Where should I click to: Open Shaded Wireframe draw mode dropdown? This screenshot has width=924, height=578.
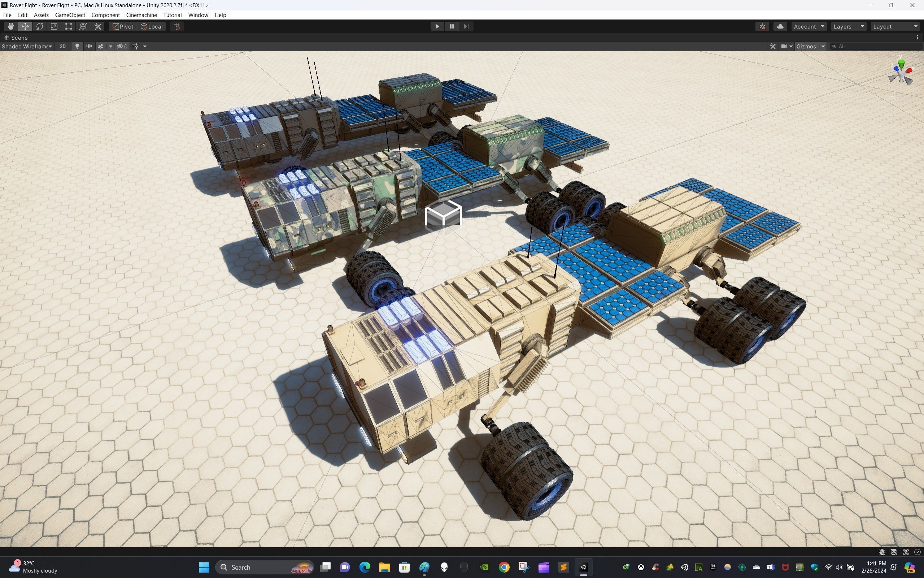tap(27, 46)
